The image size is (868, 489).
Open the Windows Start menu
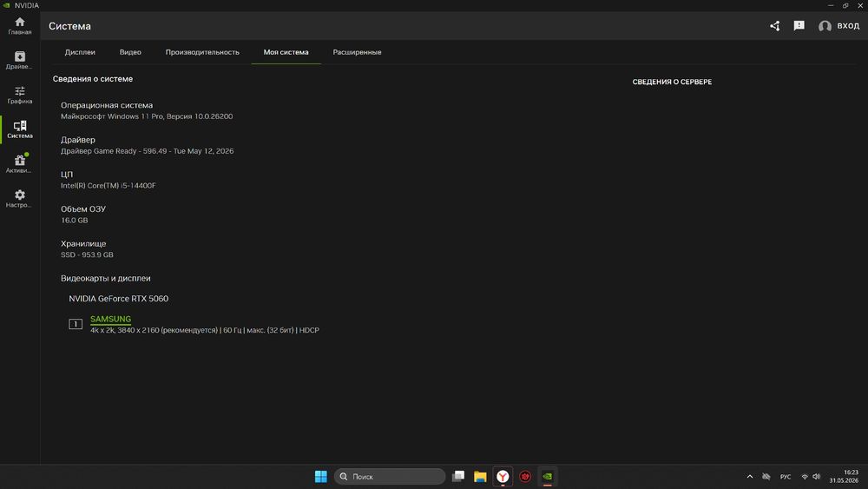[320, 476]
